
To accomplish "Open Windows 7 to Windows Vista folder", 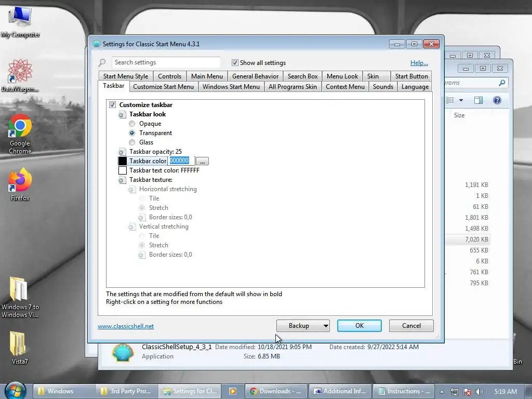I will (20, 297).
